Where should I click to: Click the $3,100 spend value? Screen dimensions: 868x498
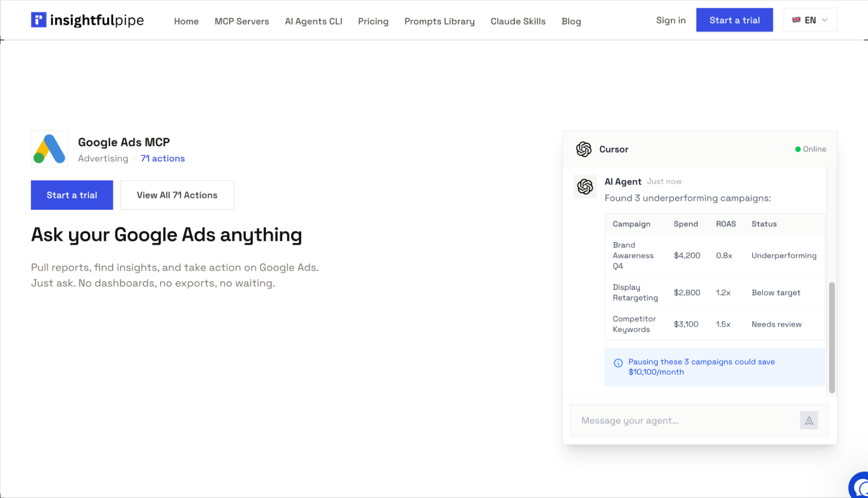click(686, 324)
